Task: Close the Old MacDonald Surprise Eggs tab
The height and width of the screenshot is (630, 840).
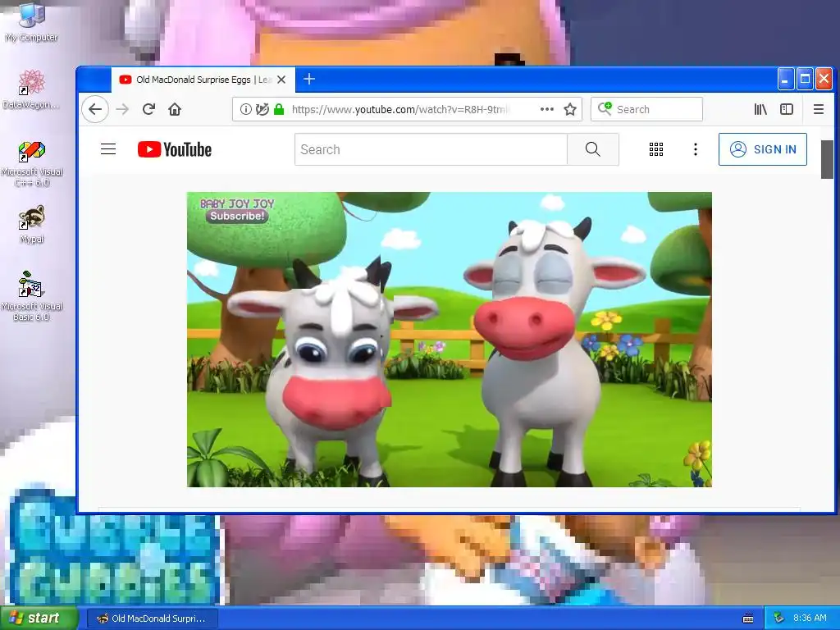Action: (x=281, y=80)
